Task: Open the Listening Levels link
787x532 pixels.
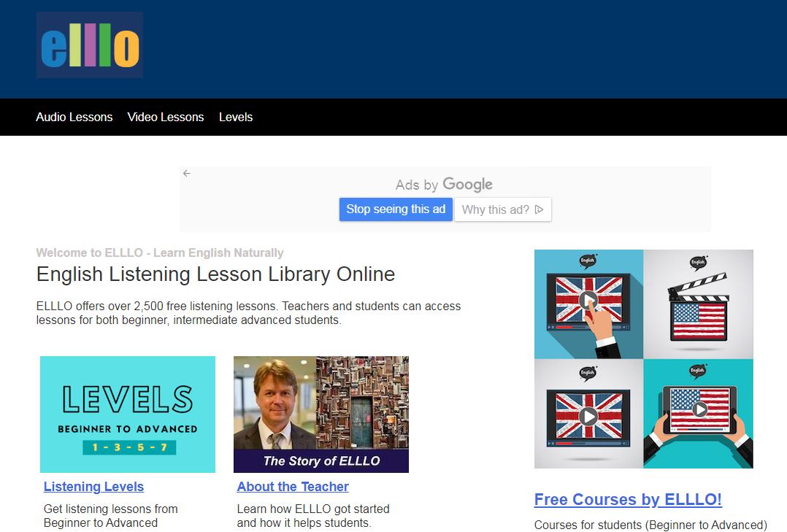Action: (94, 486)
